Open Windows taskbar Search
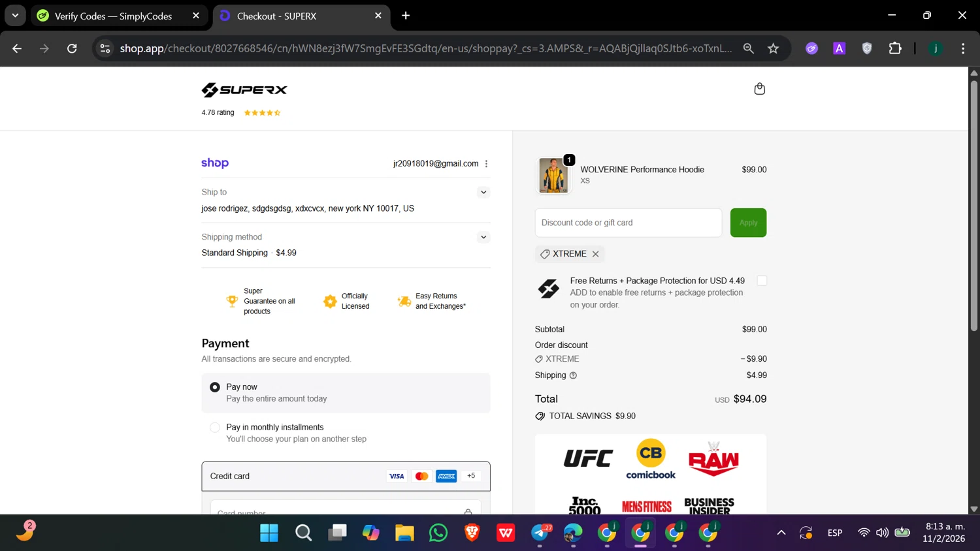Image resolution: width=980 pixels, height=551 pixels. point(303,533)
